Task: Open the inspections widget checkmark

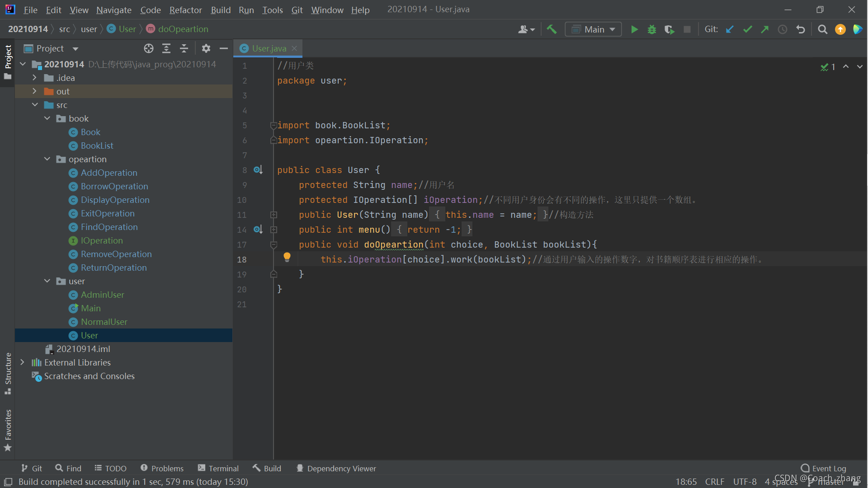Action: (828, 67)
